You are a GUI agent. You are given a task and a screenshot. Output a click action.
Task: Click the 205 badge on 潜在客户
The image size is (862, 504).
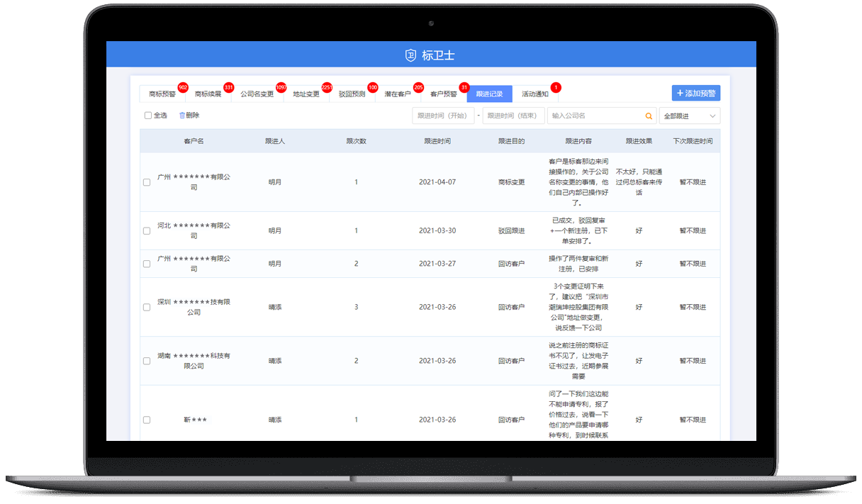point(418,87)
